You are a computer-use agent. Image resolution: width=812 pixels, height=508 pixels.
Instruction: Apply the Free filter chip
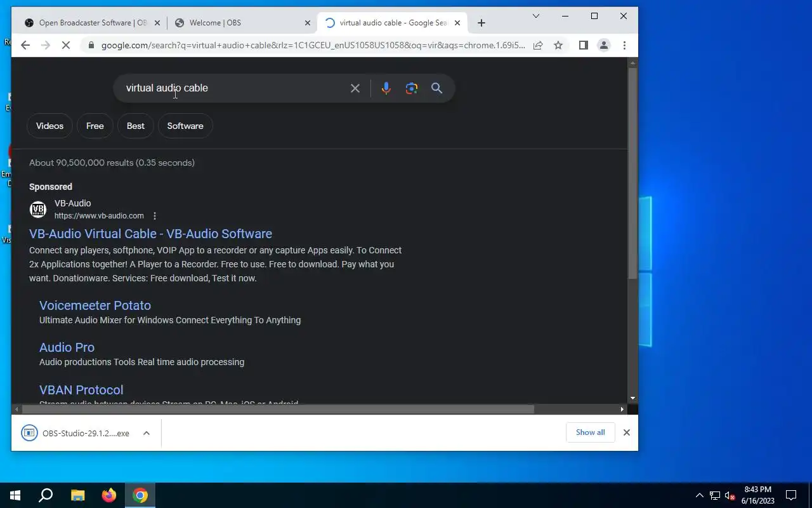pyautogui.click(x=95, y=126)
